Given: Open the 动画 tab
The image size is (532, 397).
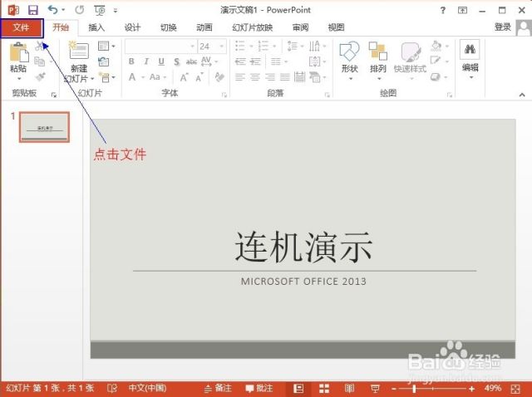Looking at the screenshot, I should coord(204,27).
